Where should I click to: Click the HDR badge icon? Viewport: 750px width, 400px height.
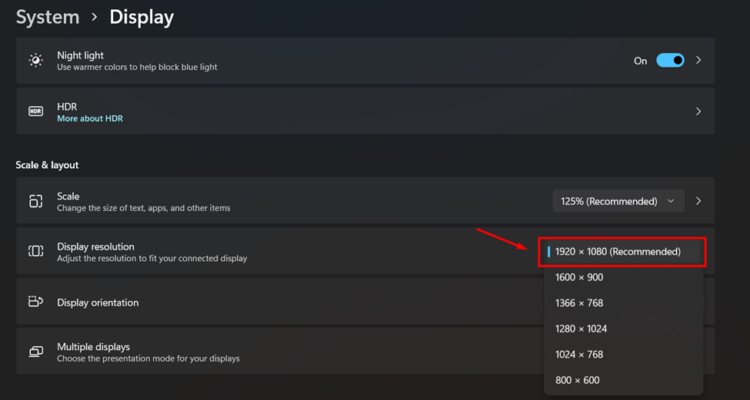click(36, 111)
